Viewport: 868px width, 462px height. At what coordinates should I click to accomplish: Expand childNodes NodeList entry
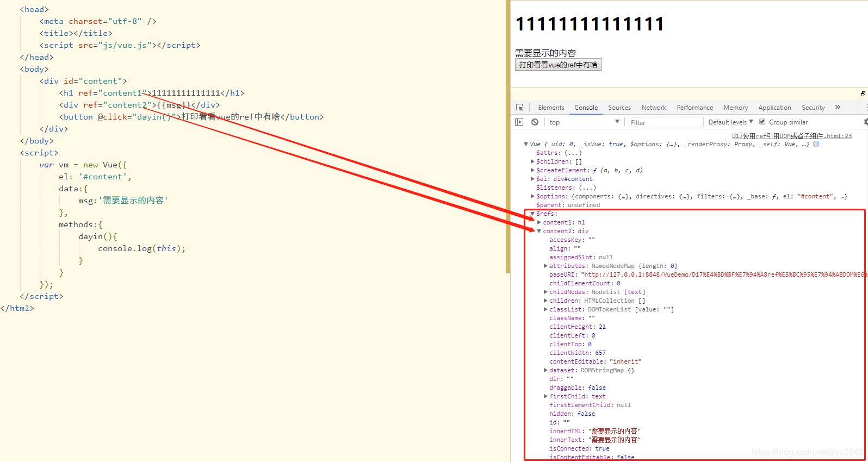tap(545, 292)
